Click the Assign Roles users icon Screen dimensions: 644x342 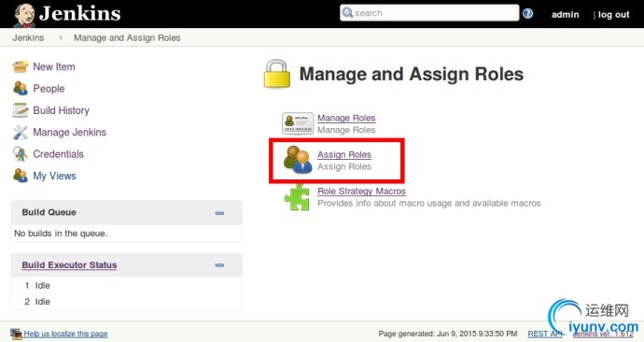(298, 160)
